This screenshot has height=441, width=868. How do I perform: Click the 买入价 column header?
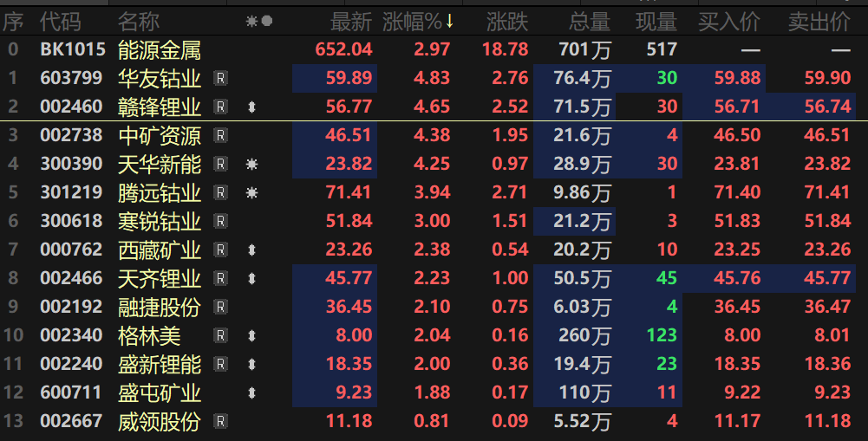click(x=729, y=21)
